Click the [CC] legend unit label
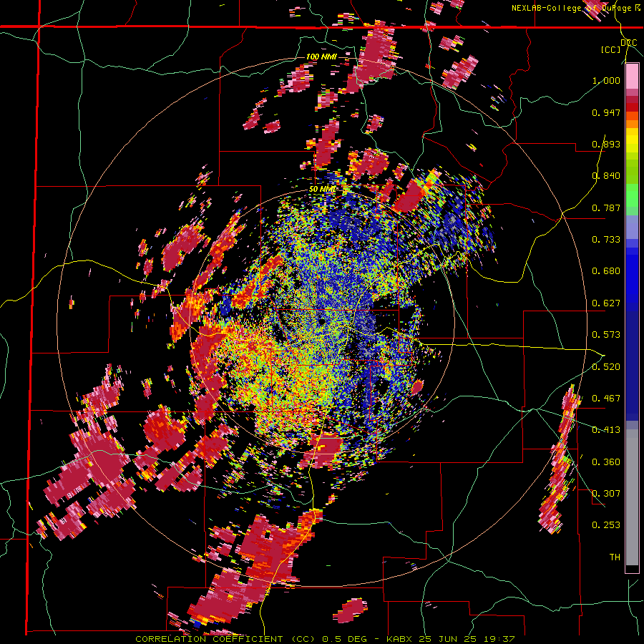644x644 pixels. (x=610, y=49)
